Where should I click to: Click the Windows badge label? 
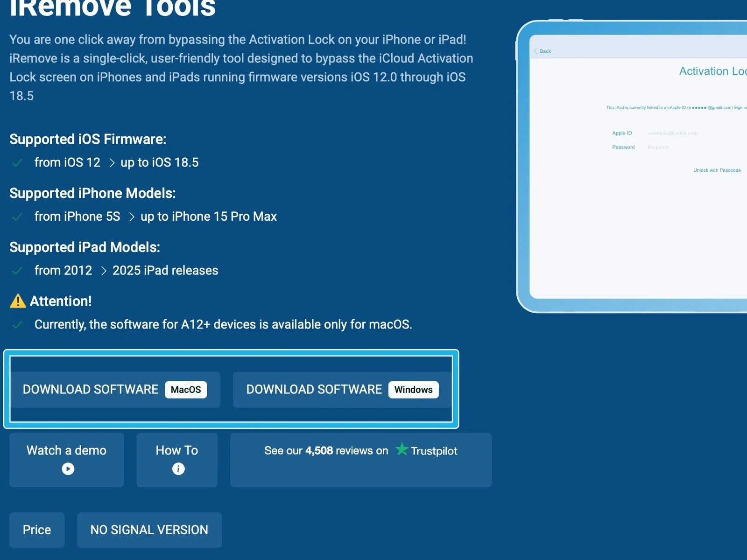[414, 390]
